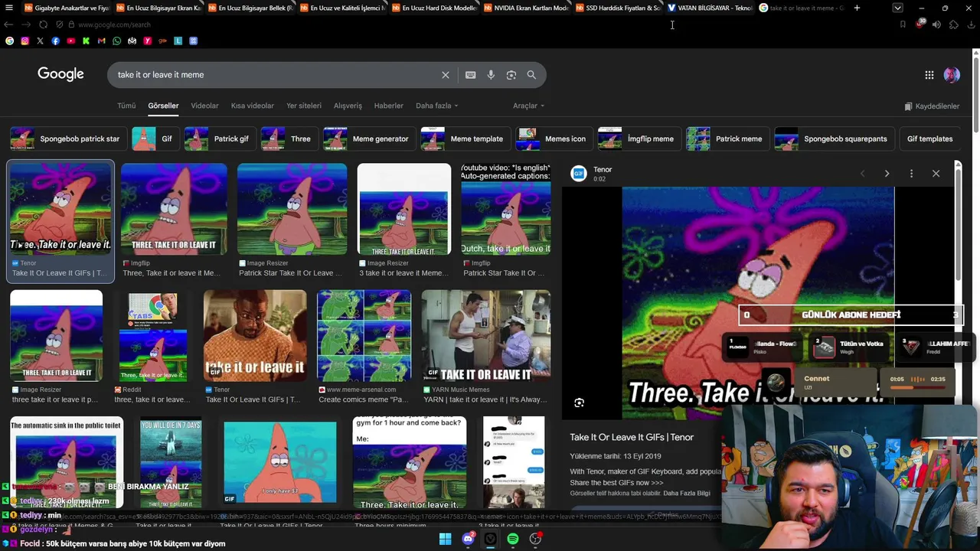Switch to NVIDIA Ekran Kartları browser tab
Image resolution: width=980 pixels, height=551 pixels.
525,8
